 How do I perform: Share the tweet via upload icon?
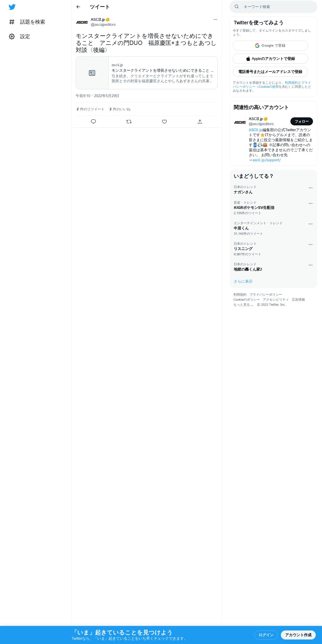pos(200,122)
